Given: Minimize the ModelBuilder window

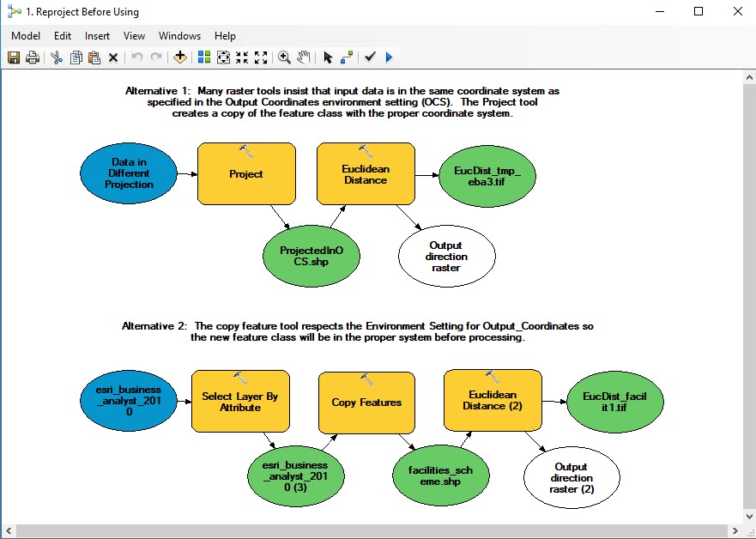Looking at the screenshot, I should point(660,11).
